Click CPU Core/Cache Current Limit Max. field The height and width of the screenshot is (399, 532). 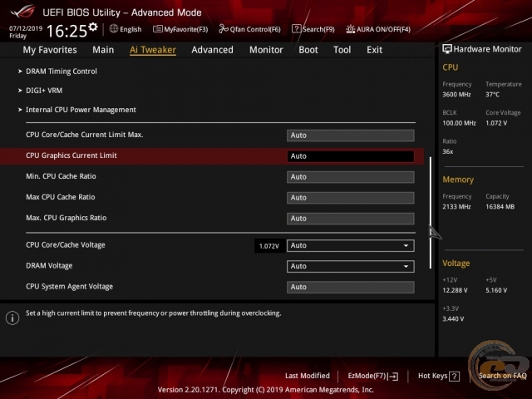(x=351, y=135)
